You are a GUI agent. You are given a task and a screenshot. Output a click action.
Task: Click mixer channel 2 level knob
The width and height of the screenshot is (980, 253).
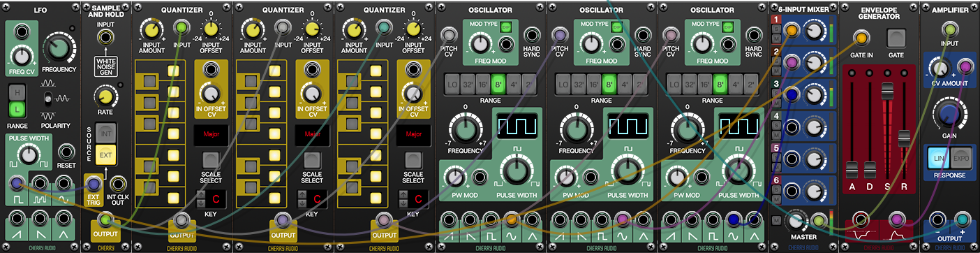[x=814, y=63]
